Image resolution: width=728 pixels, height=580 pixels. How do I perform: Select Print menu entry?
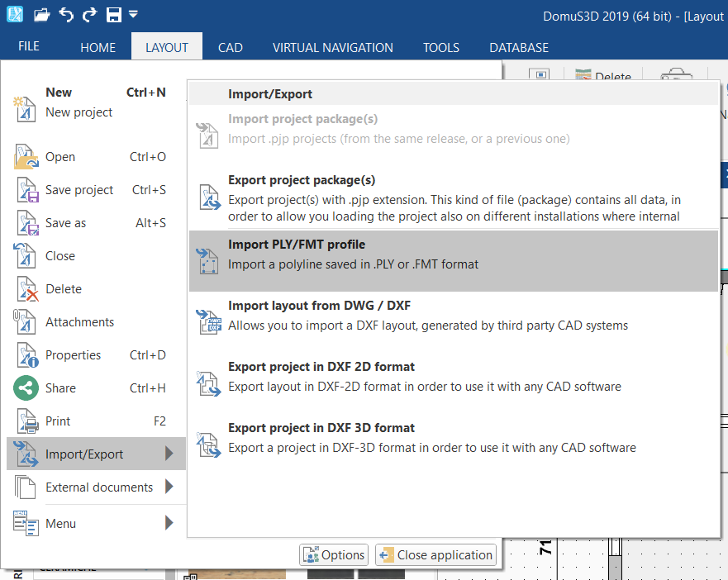[96, 421]
